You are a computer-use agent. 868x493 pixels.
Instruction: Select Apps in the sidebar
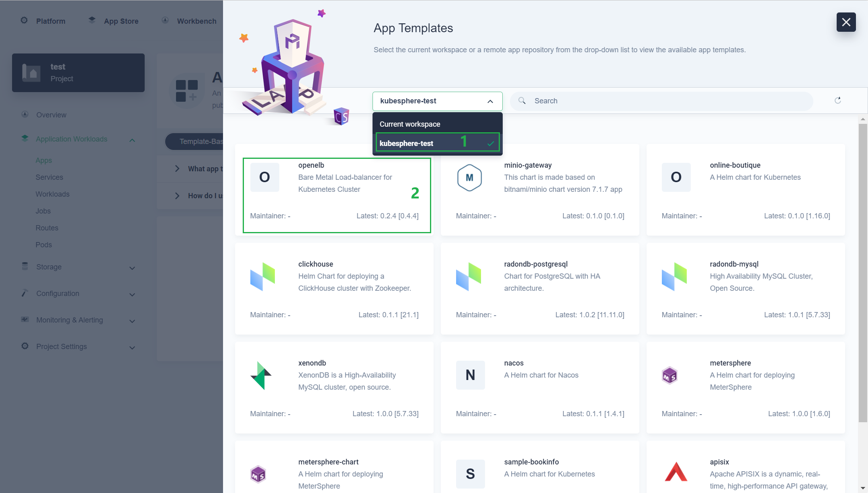(x=44, y=160)
